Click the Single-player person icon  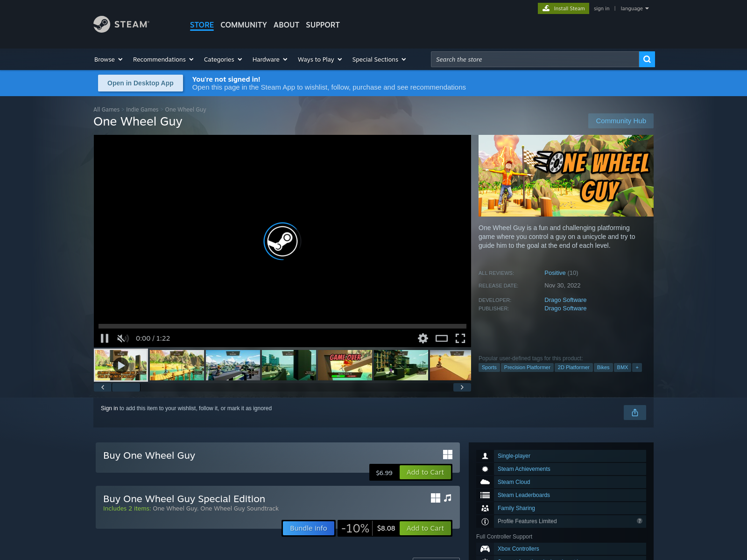click(x=485, y=456)
